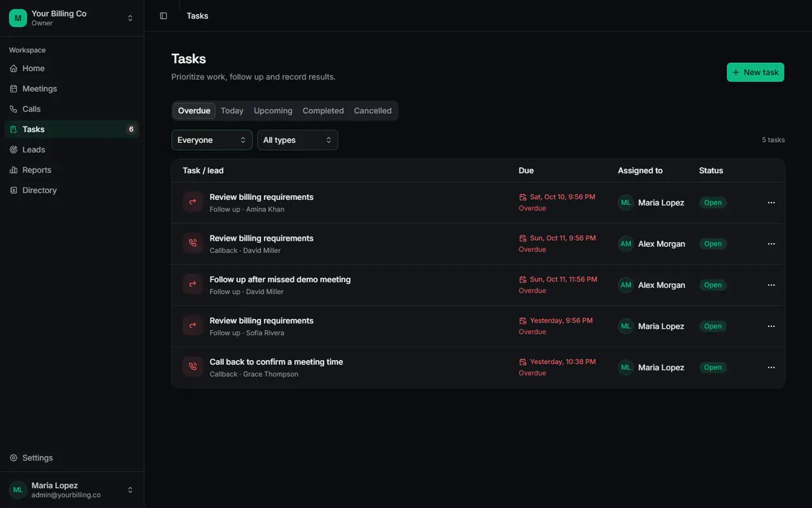
Task: Open Meetings in the sidebar
Action: pos(72,89)
